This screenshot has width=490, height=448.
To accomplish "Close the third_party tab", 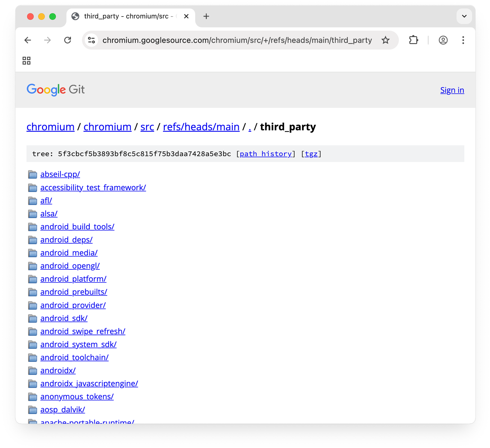I will (x=186, y=16).
